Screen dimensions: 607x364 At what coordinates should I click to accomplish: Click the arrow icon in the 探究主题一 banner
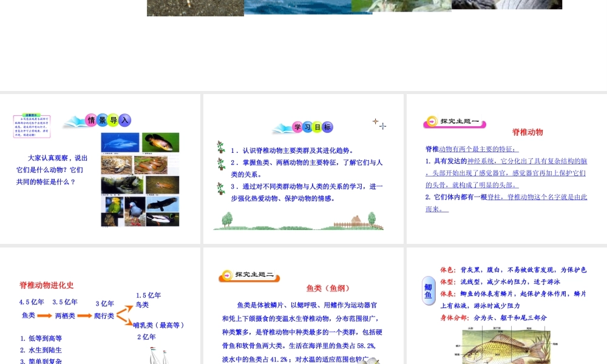(432, 121)
